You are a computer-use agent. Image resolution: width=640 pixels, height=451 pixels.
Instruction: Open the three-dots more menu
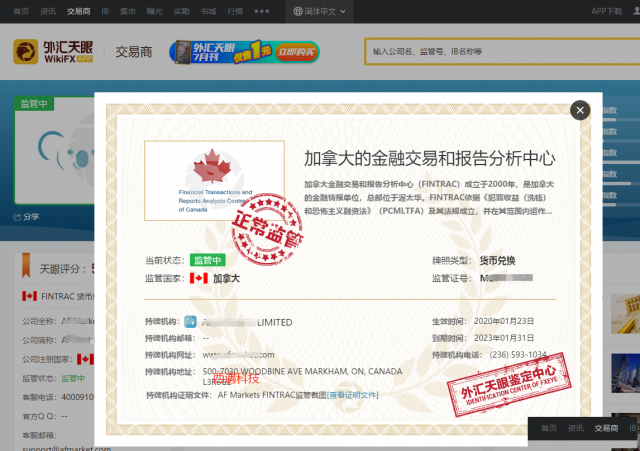pyautogui.click(x=262, y=11)
